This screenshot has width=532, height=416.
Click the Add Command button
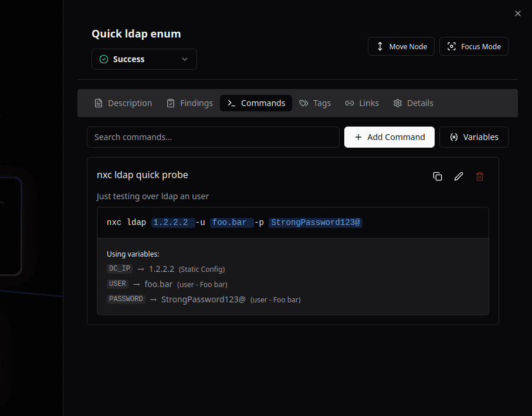tap(389, 137)
